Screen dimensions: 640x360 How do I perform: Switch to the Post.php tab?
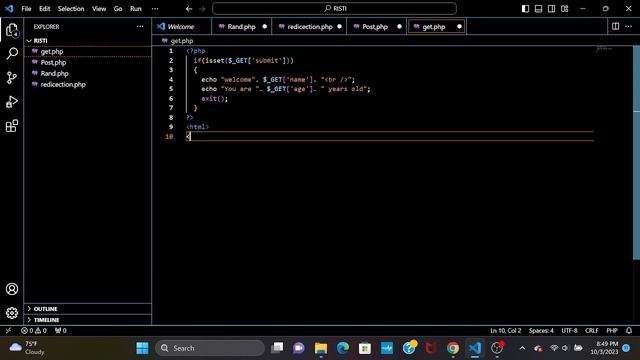click(x=376, y=27)
